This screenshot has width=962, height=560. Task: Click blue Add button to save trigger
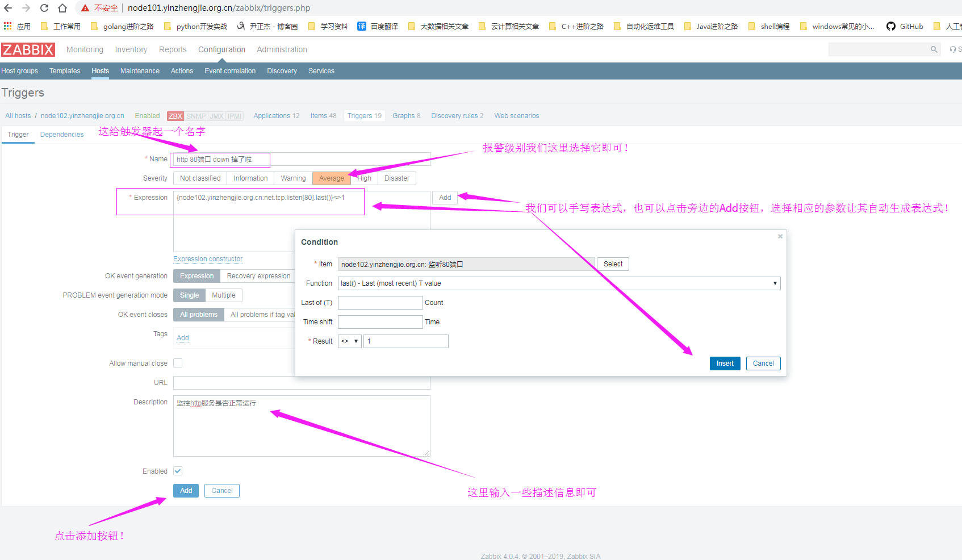click(x=186, y=491)
